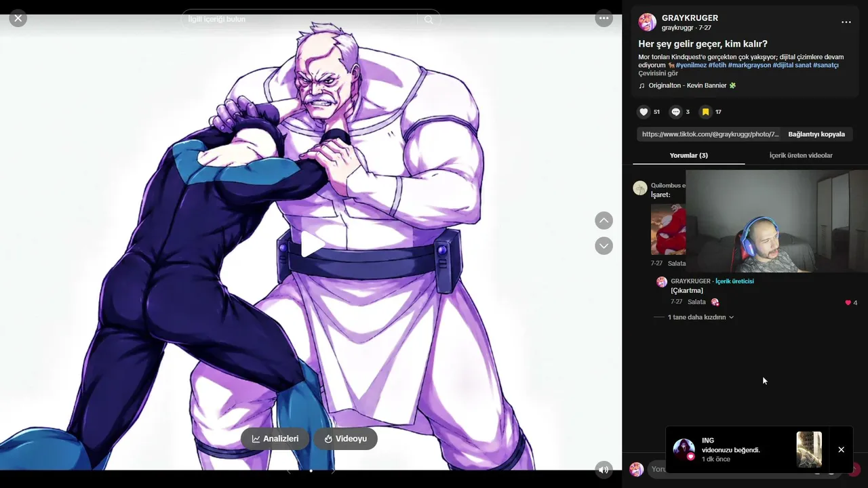
Task: Click the 'İlgili içeriği bulun' search field
Action: (298, 20)
